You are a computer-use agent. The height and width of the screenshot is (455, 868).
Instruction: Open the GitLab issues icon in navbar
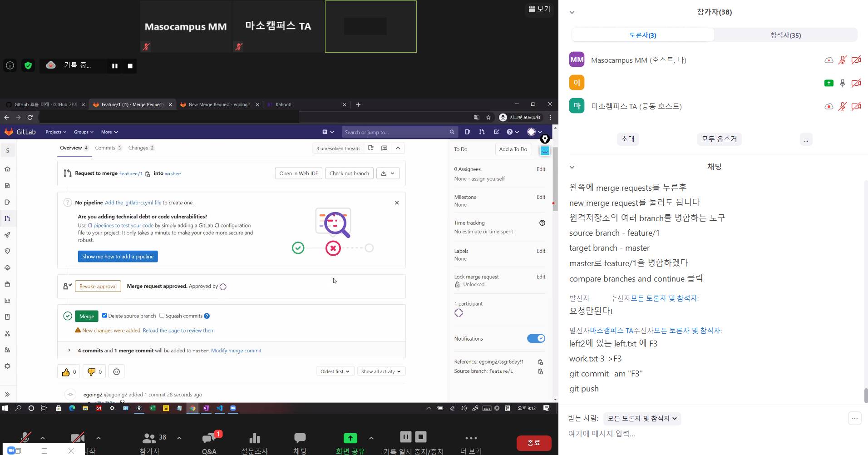(x=467, y=132)
